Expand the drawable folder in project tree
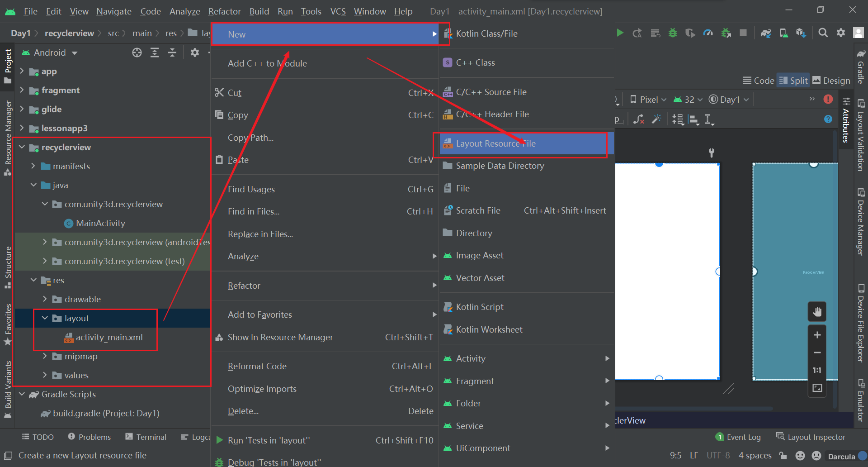 (x=45, y=299)
